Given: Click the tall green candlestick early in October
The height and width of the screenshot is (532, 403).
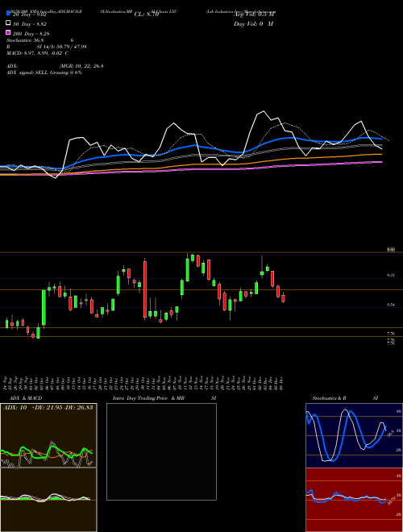Looking at the screenshot, I should coord(44,307).
